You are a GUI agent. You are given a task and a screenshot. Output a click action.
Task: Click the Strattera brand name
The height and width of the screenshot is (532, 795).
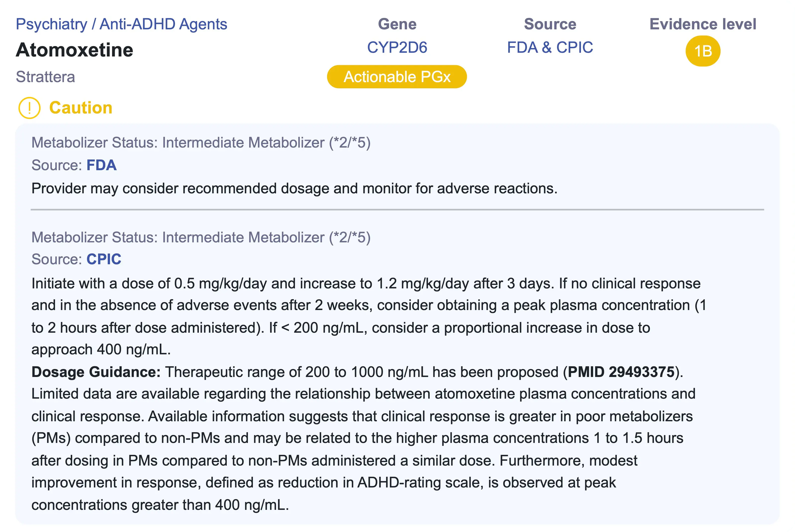coord(46,77)
